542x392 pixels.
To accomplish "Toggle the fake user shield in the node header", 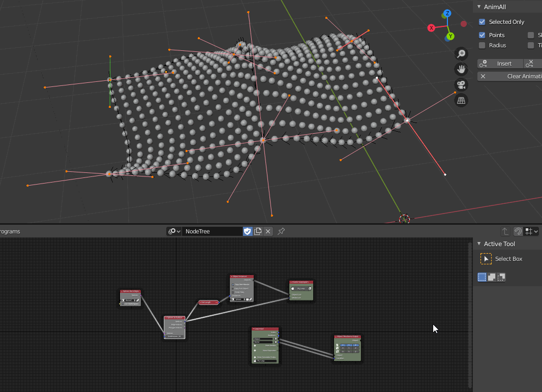I will click(x=248, y=231).
